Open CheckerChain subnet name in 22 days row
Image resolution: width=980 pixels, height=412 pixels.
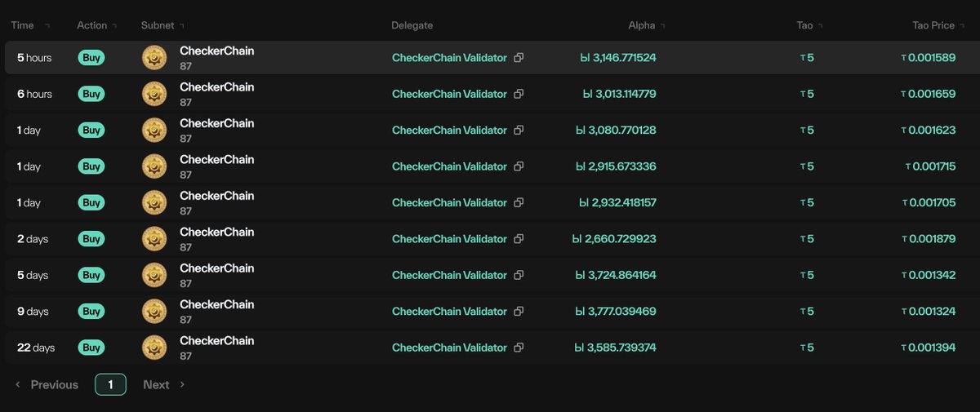pos(217,340)
